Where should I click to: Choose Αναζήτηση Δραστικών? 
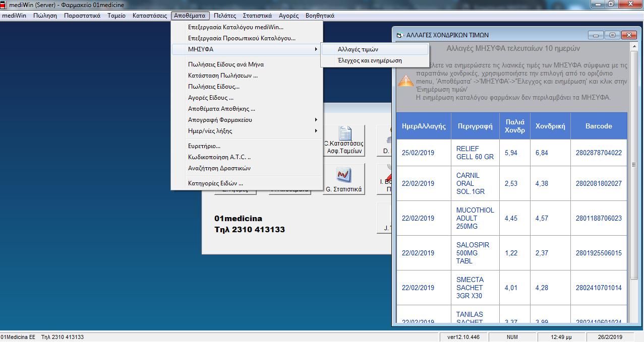tap(247, 168)
